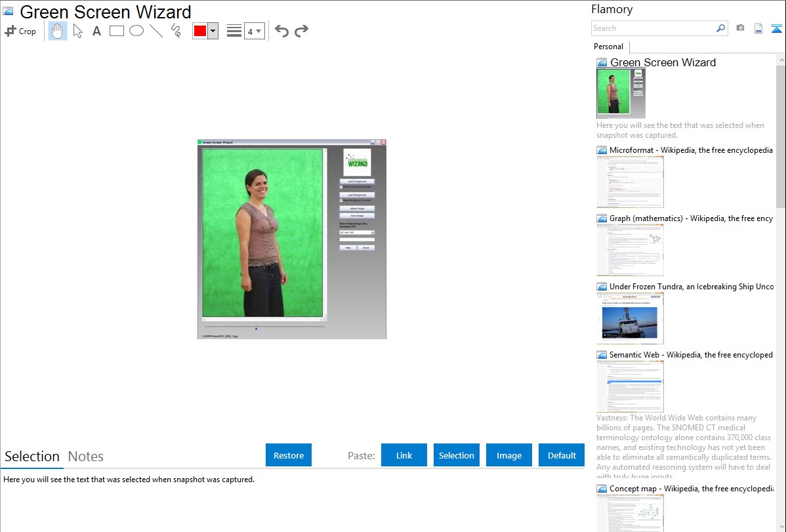The image size is (786, 532).
Task: Click the icon beside Graph (mathematics) entry
Action: (602, 218)
